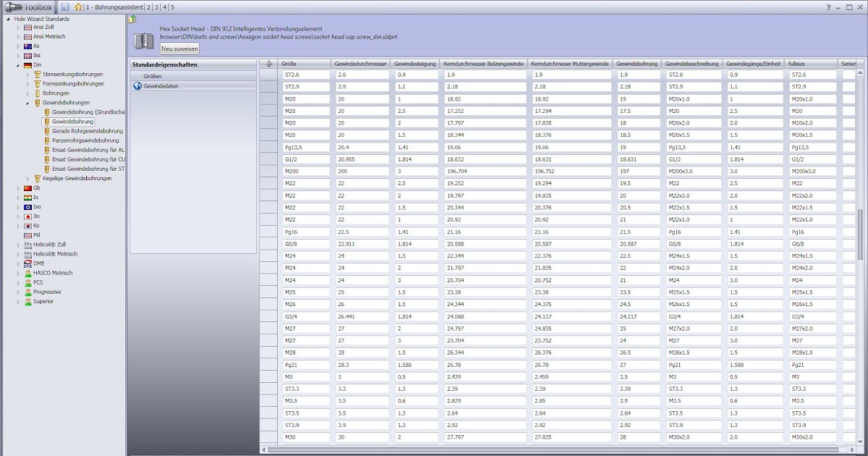
Task: Switch to tab 2 in toolbar
Action: pyautogui.click(x=148, y=7)
